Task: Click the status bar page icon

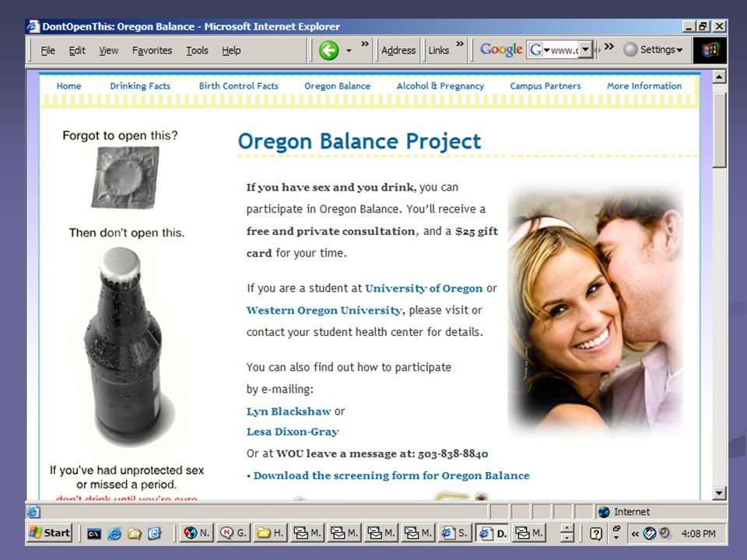Action: (x=33, y=512)
